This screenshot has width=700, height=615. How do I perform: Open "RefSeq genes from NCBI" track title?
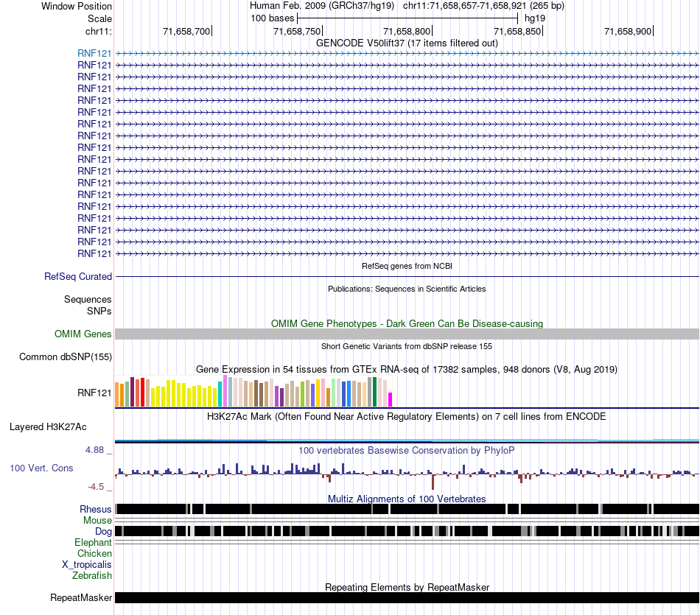(407, 266)
